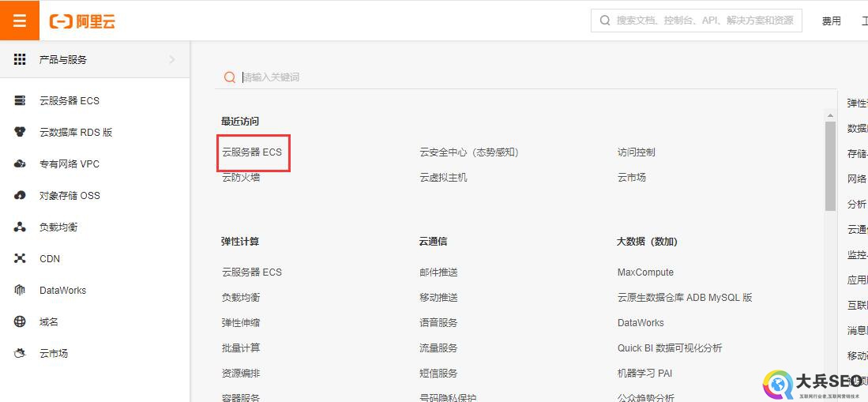Click the 最近访问 heading
Viewport: 868px width, 402px height.
click(240, 121)
